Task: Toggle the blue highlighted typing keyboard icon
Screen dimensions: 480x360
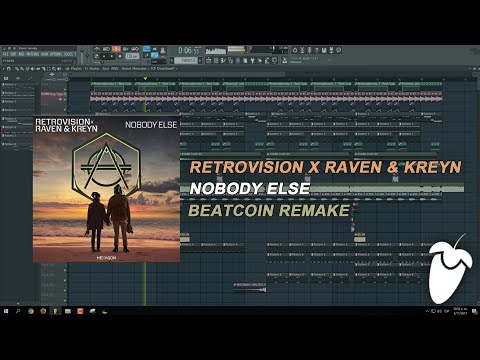Action: [147, 49]
